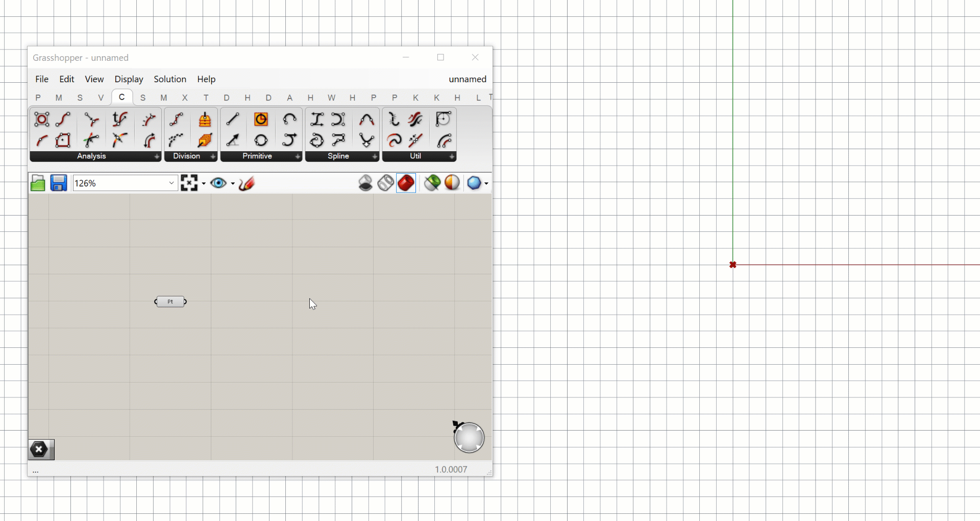Open the 126% zoom level dropdown
980x521 pixels.
(x=171, y=183)
